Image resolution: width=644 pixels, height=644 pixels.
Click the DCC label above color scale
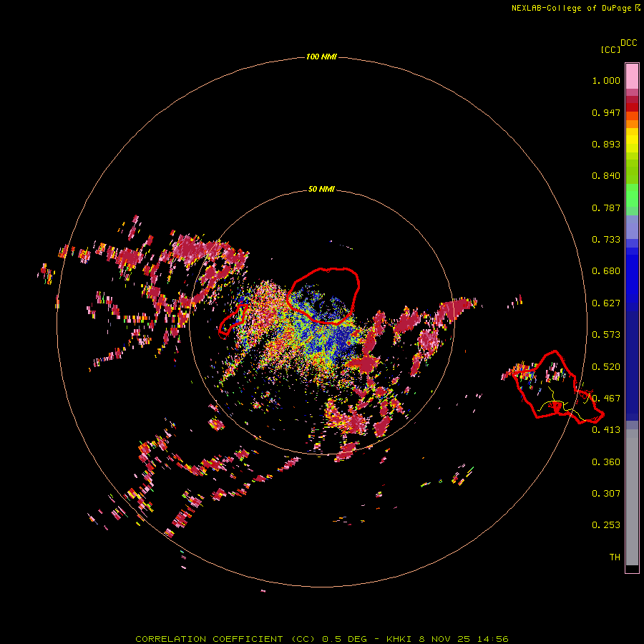[x=628, y=43]
